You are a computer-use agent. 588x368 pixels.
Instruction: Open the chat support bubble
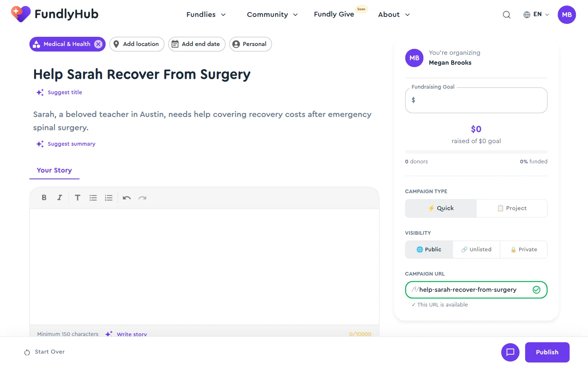tap(510, 352)
